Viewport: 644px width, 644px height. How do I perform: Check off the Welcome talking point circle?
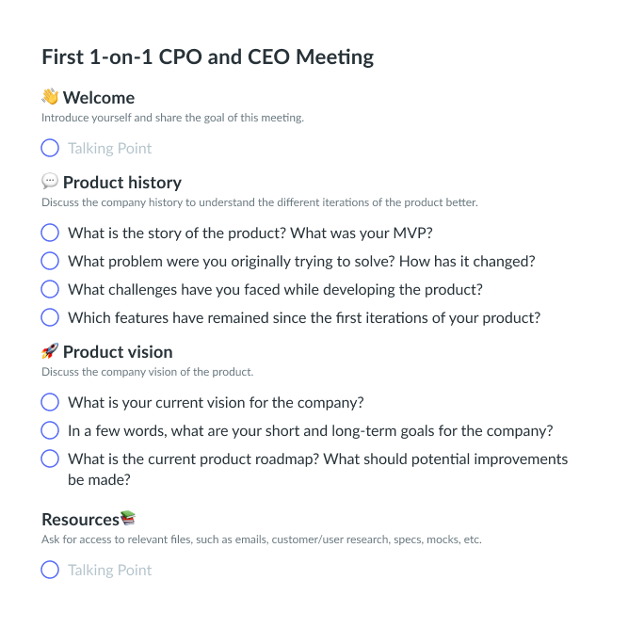(x=50, y=148)
